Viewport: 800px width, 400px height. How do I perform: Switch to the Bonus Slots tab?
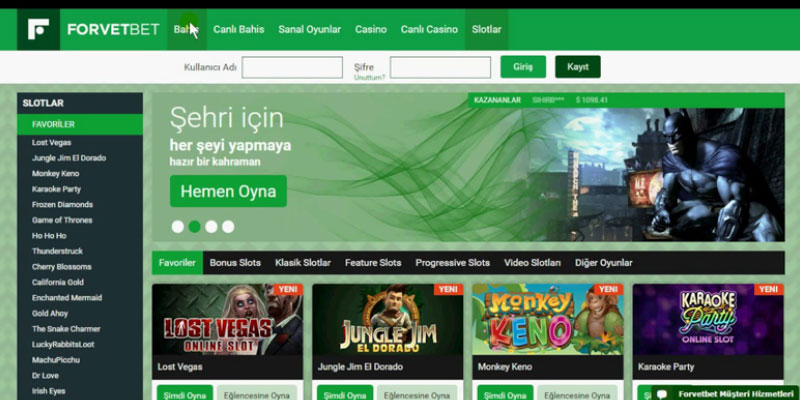(235, 263)
